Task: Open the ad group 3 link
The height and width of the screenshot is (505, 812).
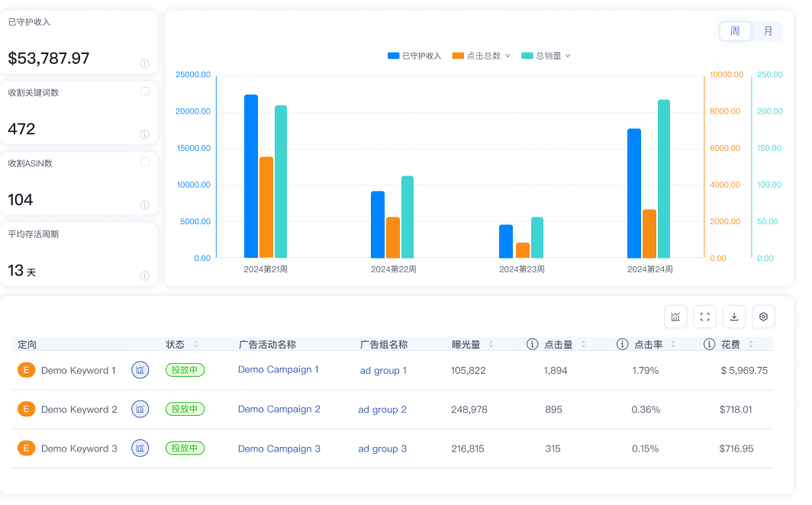Action: click(x=382, y=449)
